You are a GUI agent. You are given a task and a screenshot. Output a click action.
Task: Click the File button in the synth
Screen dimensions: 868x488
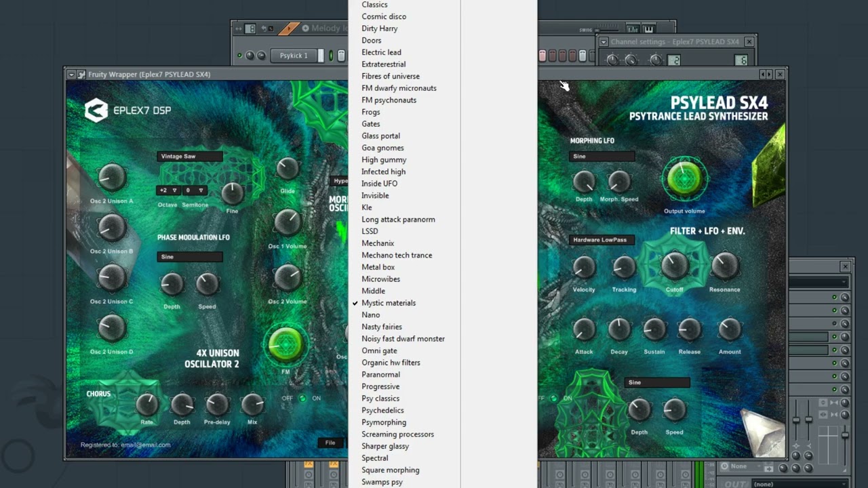330,443
